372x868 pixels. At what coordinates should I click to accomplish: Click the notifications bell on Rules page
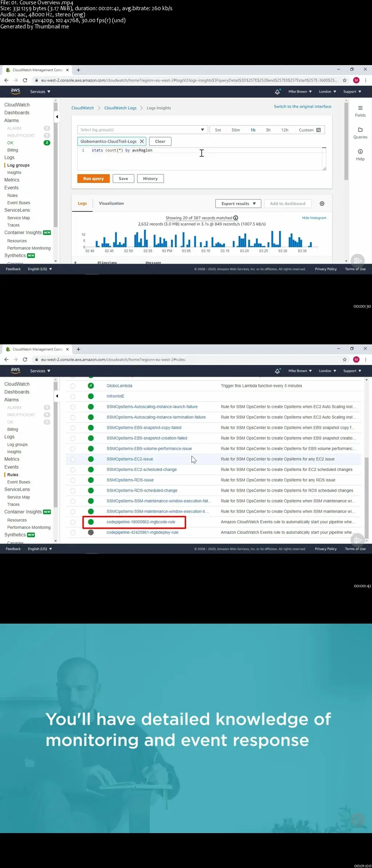point(278,371)
